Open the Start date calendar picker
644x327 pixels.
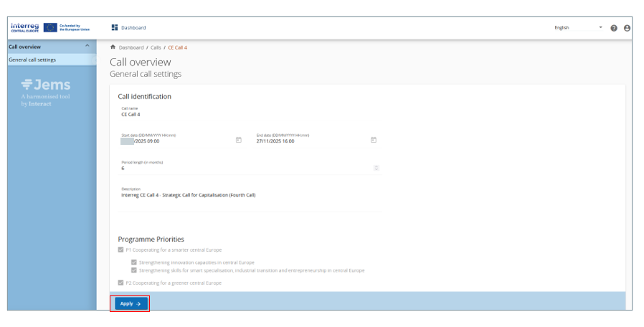coord(238,140)
